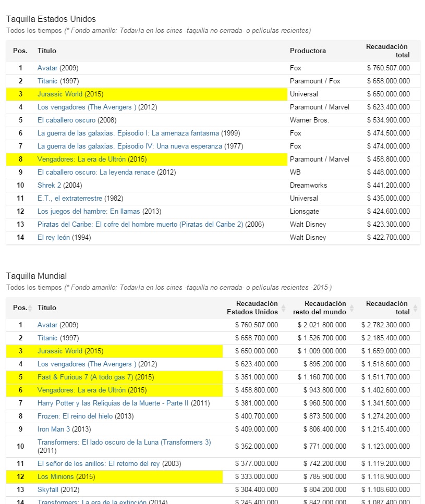The height and width of the screenshot is (504, 425).
Task: Sort by worldwide Recaudación total arrows
Action: [x=416, y=308]
